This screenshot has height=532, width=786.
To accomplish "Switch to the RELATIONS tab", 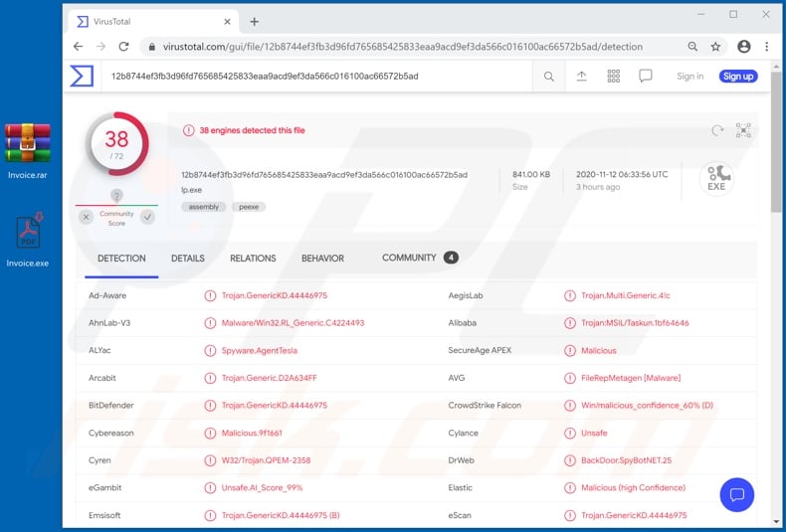I will point(253,259).
